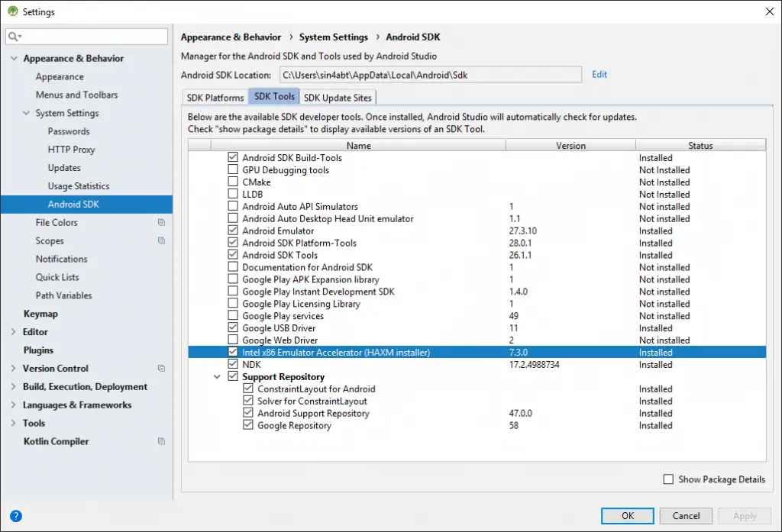Tick the LLDB checkbox
Image resolution: width=782 pixels, height=532 pixels.
(x=233, y=193)
